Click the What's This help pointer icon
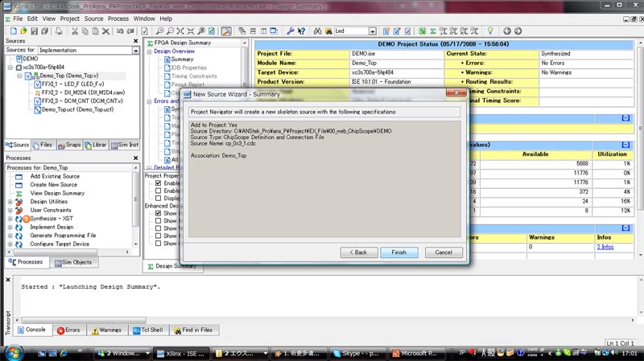 coord(301,31)
